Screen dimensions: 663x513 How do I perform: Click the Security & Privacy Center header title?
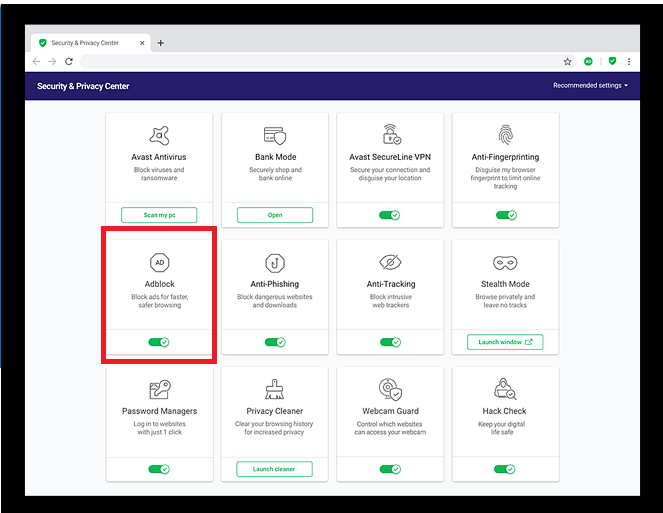pyautogui.click(x=83, y=86)
